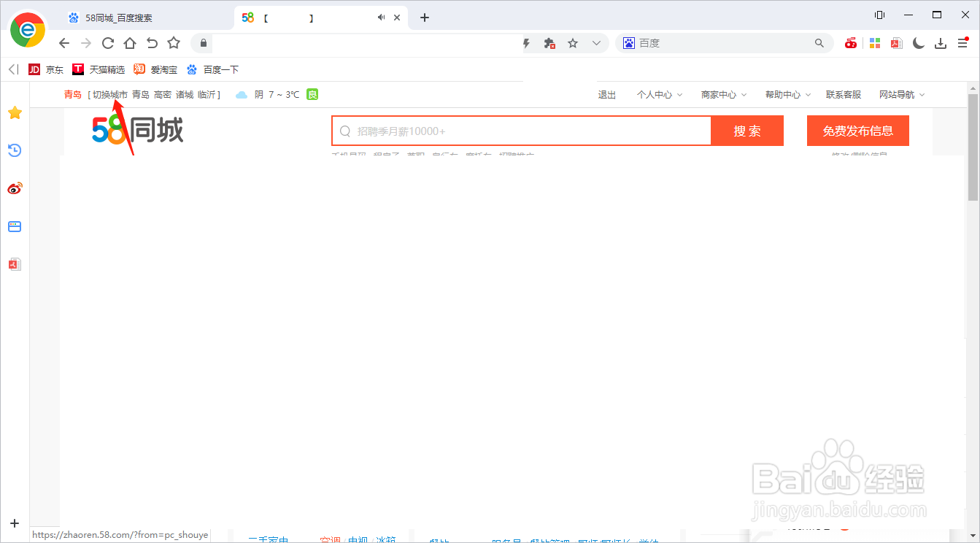The image size is (980, 543).
Task: Click the 退出 logout link
Action: click(607, 95)
